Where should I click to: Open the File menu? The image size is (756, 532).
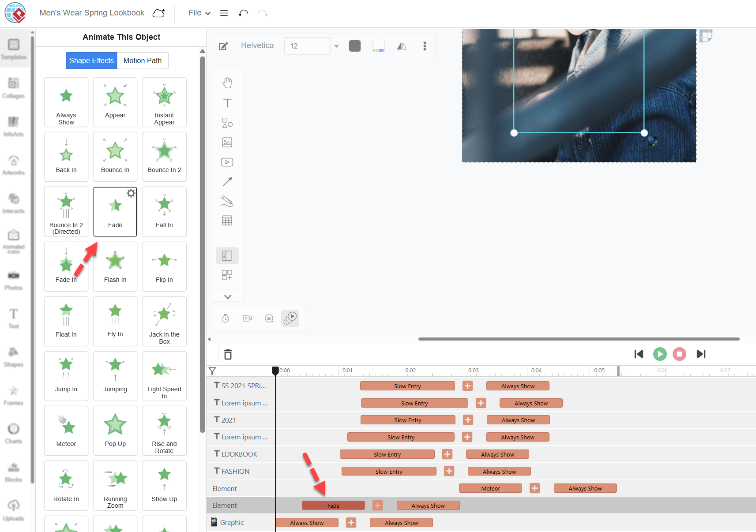[x=199, y=13]
